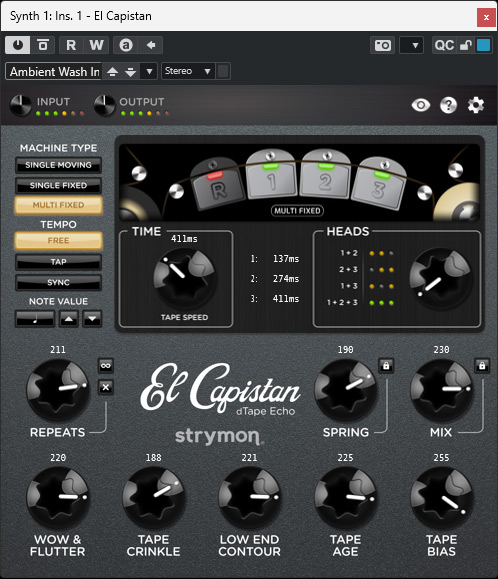This screenshot has height=579, width=498.
Task: Open plugin settings gear icon
Action: tap(476, 105)
